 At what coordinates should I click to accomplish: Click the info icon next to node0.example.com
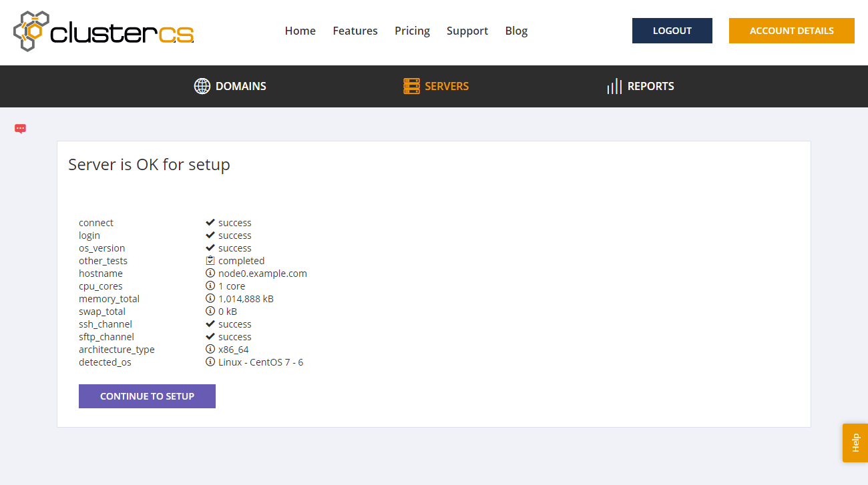pos(210,274)
